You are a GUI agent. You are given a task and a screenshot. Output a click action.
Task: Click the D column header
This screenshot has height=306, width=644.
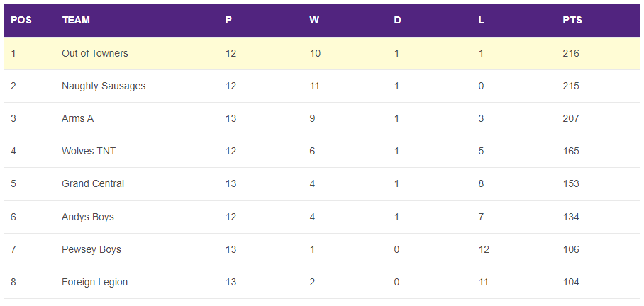pyautogui.click(x=397, y=20)
